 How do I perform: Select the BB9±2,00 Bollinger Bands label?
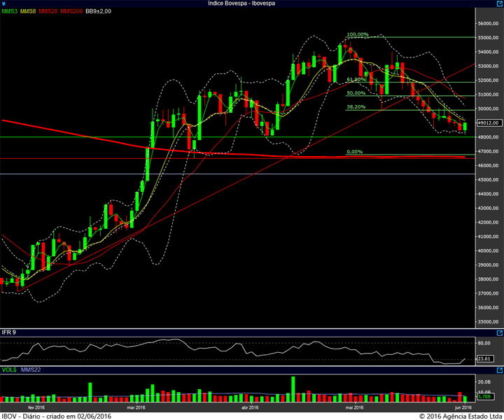(99, 11)
